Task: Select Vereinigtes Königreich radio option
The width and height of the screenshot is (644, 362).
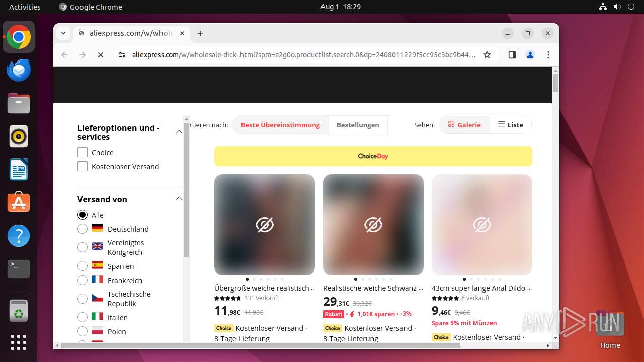Action: point(83,247)
